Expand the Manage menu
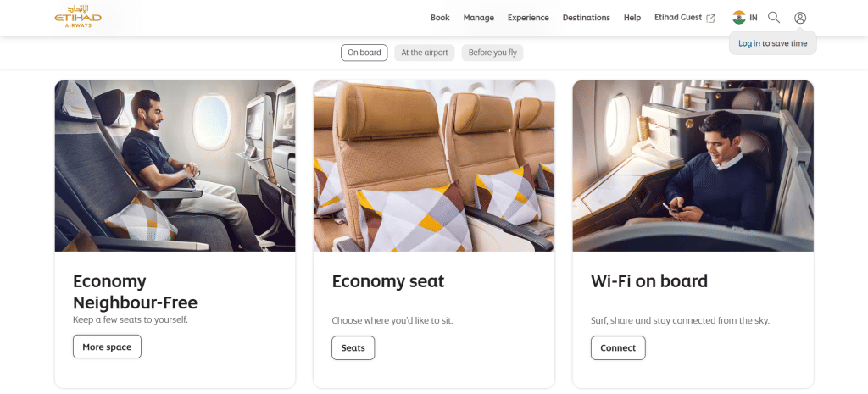The width and height of the screenshot is (868, 394). point(479,18)
